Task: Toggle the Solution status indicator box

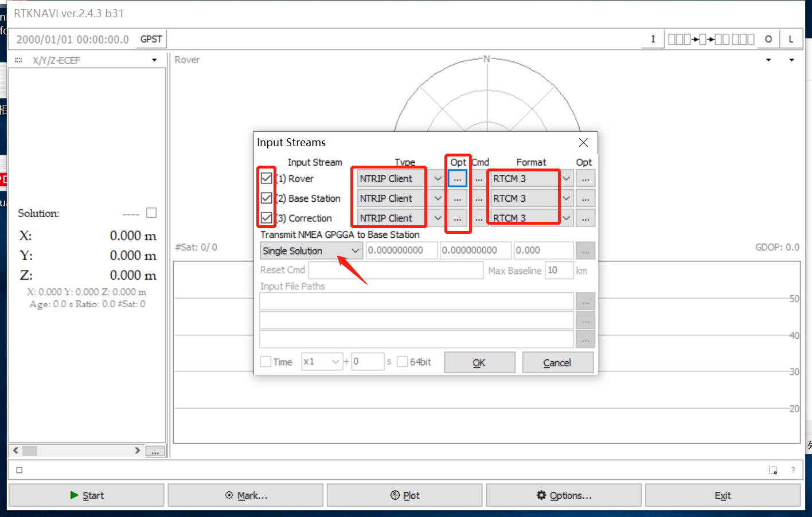Action: (x=151, y=213)
